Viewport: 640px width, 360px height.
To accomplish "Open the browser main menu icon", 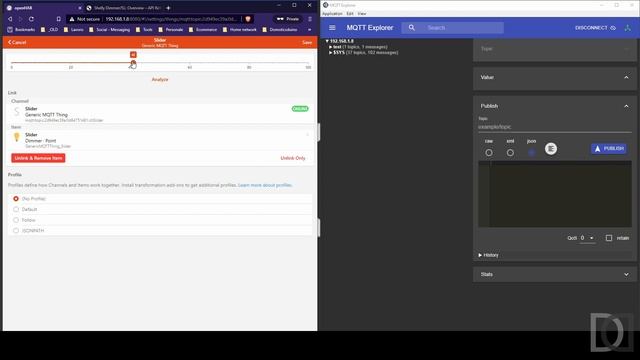I will tap(310, 19).
